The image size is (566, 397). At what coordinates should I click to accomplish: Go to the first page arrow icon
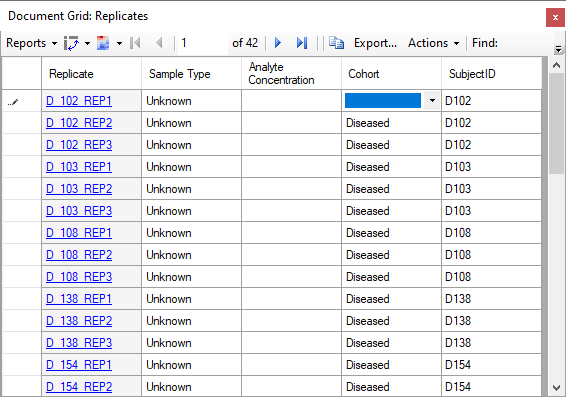pos(135,43)
